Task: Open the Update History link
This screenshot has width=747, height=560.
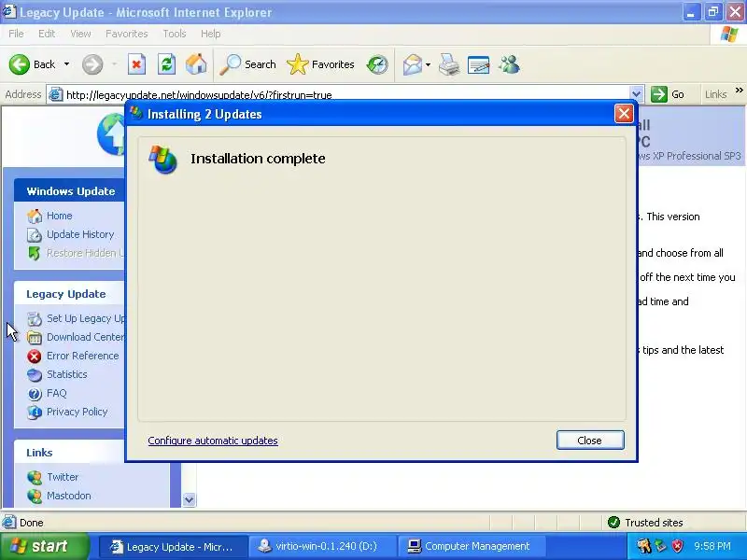Action: pyautogui.click(x=80, y=234)
